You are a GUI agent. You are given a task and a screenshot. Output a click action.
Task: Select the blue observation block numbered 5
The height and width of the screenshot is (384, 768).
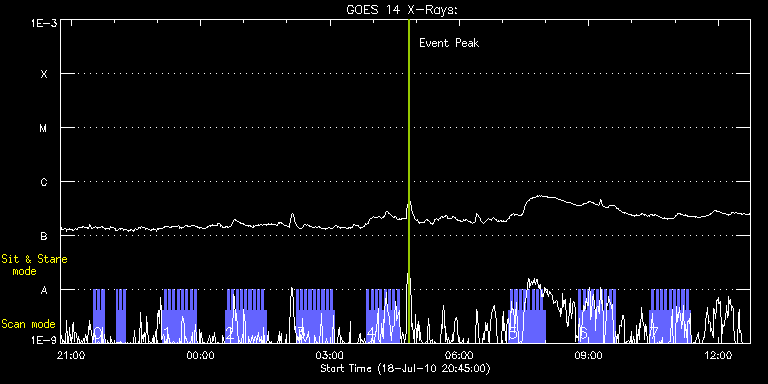[x=528, y=316]
